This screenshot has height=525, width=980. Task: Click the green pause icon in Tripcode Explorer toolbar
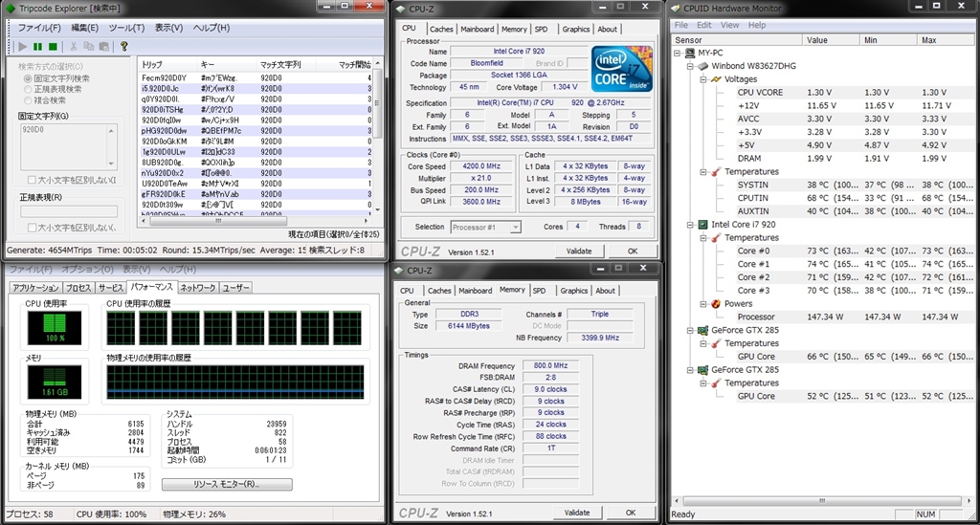tap(38, 46)
